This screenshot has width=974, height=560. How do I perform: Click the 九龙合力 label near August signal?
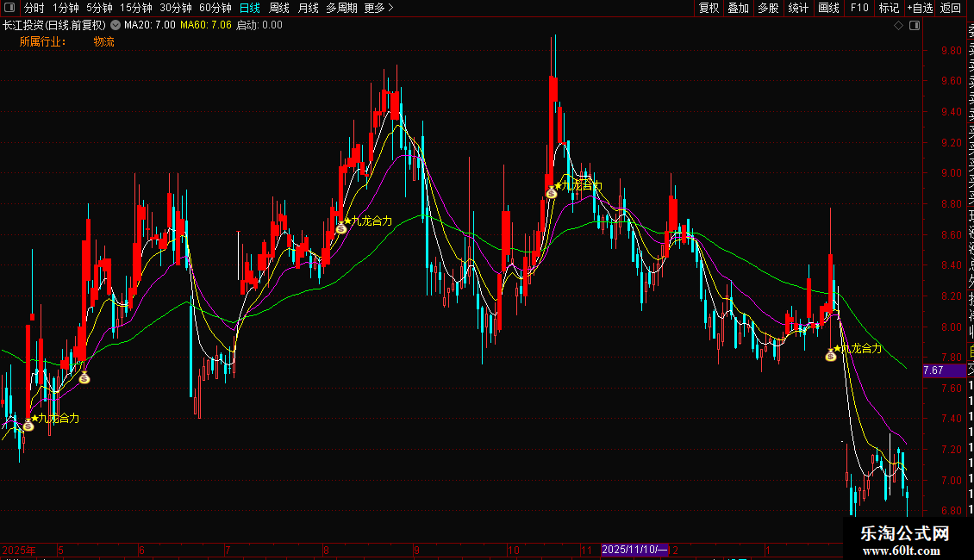pyautogui.click(x=372, y=221)
